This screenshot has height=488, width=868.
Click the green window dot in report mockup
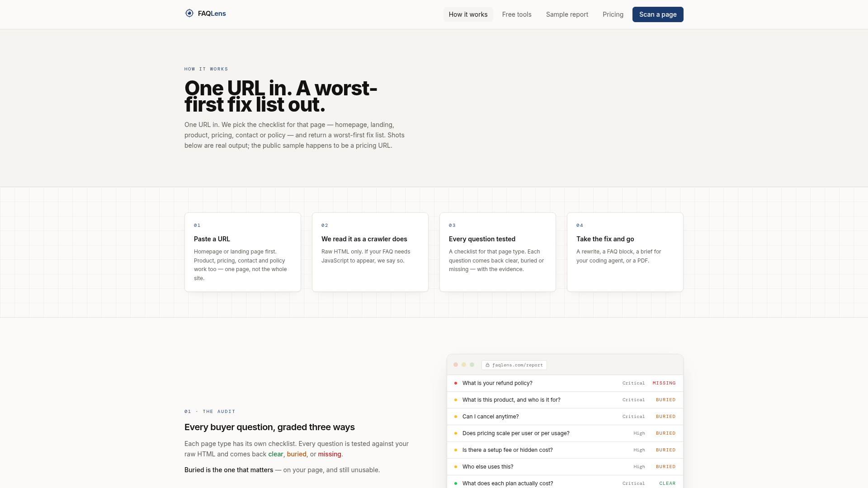(472, 365)
